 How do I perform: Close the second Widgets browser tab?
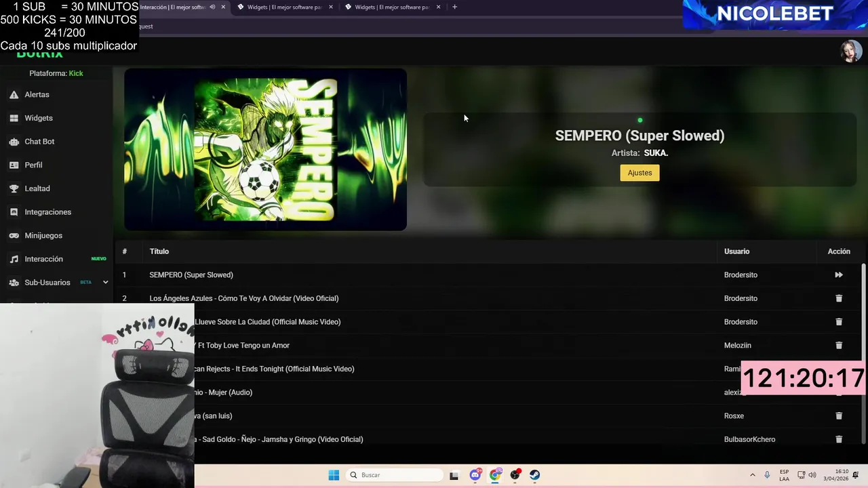pos(438,7)
